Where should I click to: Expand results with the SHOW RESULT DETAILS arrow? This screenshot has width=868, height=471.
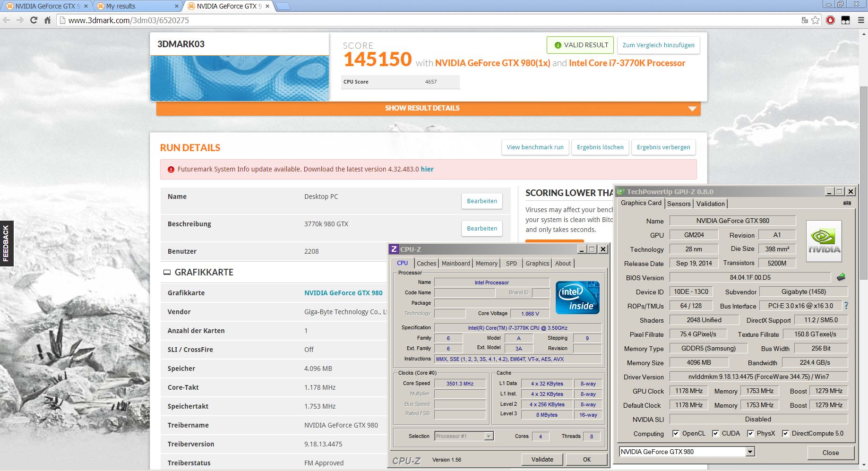(x=692, y=109)
